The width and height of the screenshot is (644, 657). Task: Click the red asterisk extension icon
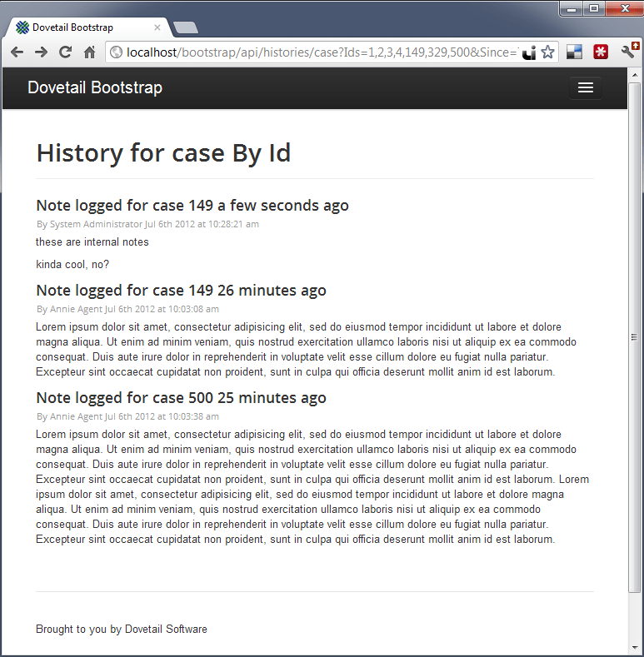[x=601, y=52]
